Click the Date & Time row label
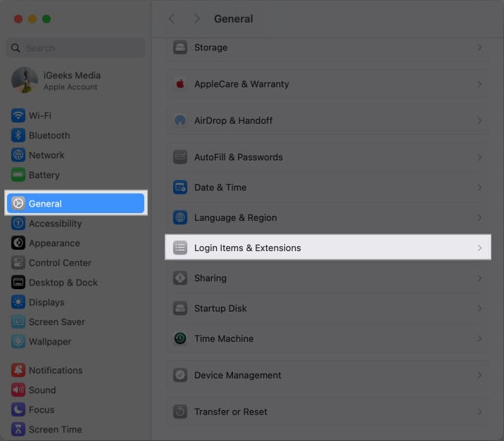This screenshot has width=504, height=441. point(220,188)
